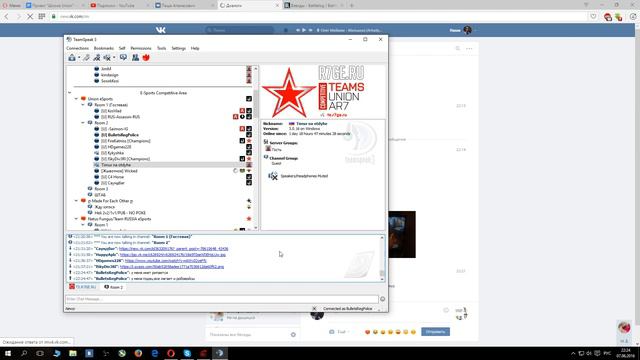Open the emoticon picker beside chat input

click(382, 299)
